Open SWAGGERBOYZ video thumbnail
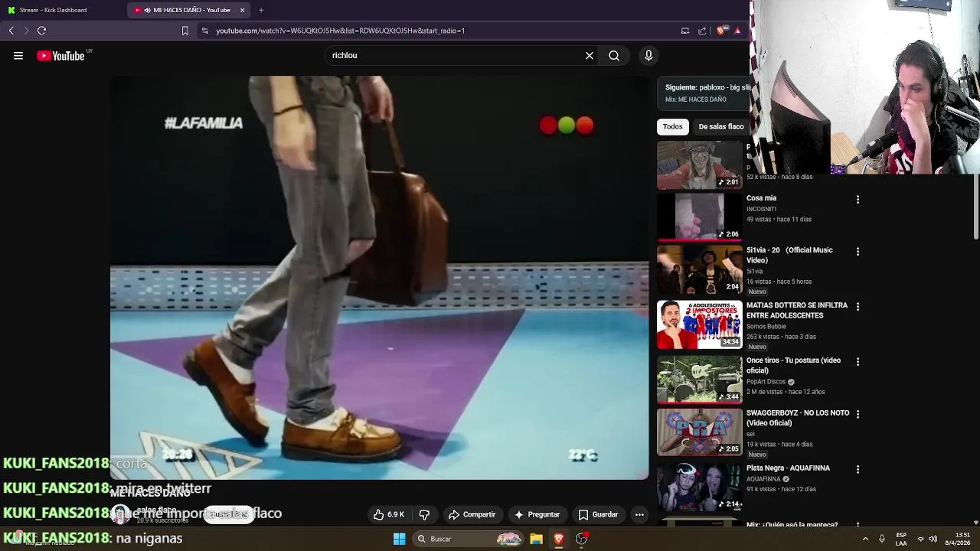Viewport: 980px width, 551px height. [700, 432]
